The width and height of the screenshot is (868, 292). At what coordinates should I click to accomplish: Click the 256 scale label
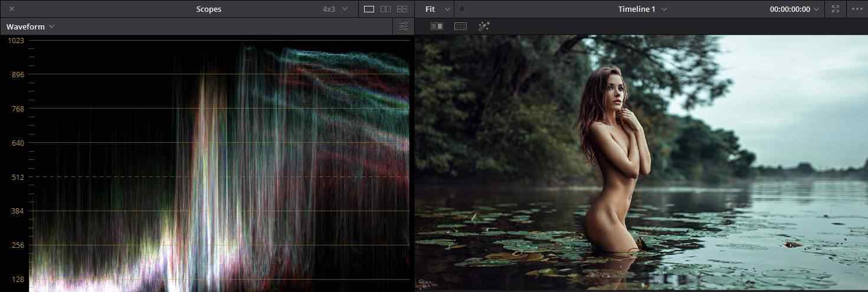click(x=18, y=245)
